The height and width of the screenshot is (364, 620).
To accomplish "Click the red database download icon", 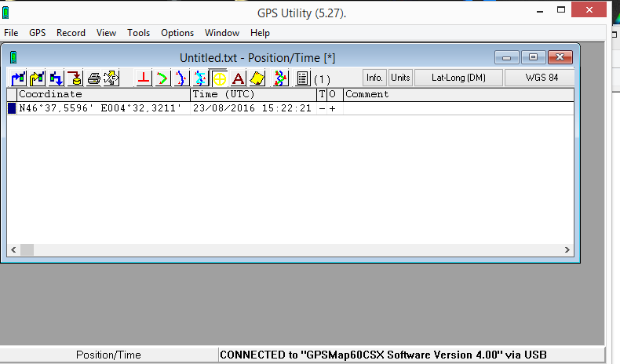I will tap(75, 78).
